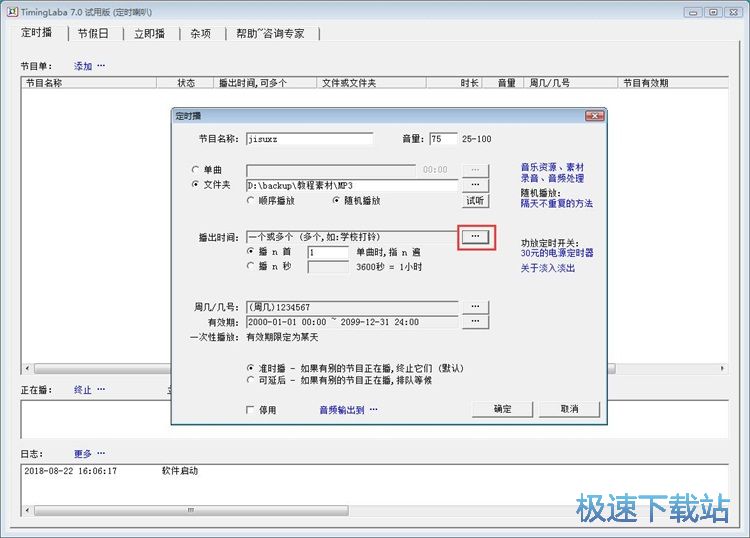Viewport: 750px width, 538px height.
Task: Open 30元的电源定时器 link
Action: [557, 253]
